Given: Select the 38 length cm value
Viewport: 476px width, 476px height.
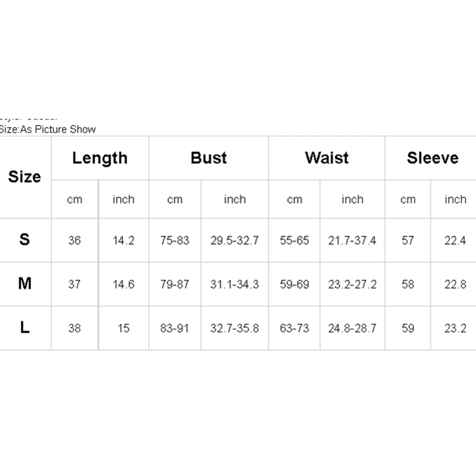Looking at the screenshot, I should coord(74,328).
